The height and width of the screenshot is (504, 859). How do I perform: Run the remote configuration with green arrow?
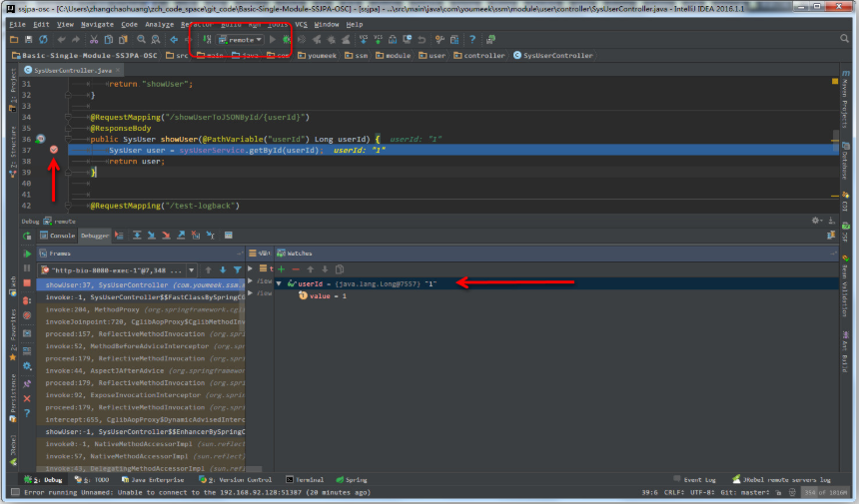273,39
